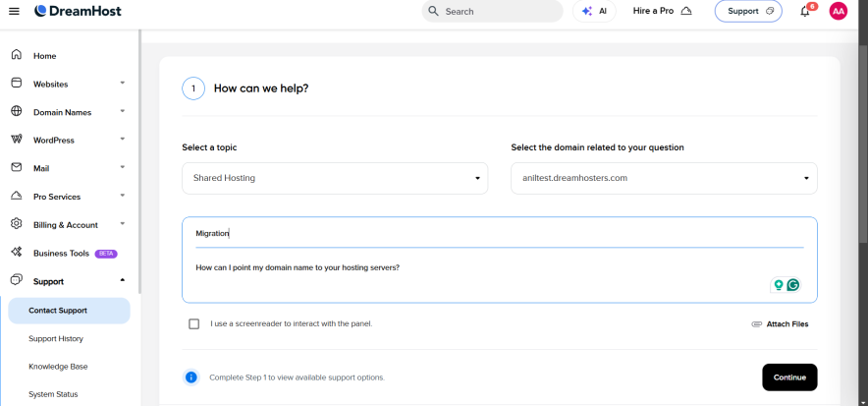Click the Billing & Account gear icon
The width and height of the screenshot is (868, 406).
click(x=17, y=224)
